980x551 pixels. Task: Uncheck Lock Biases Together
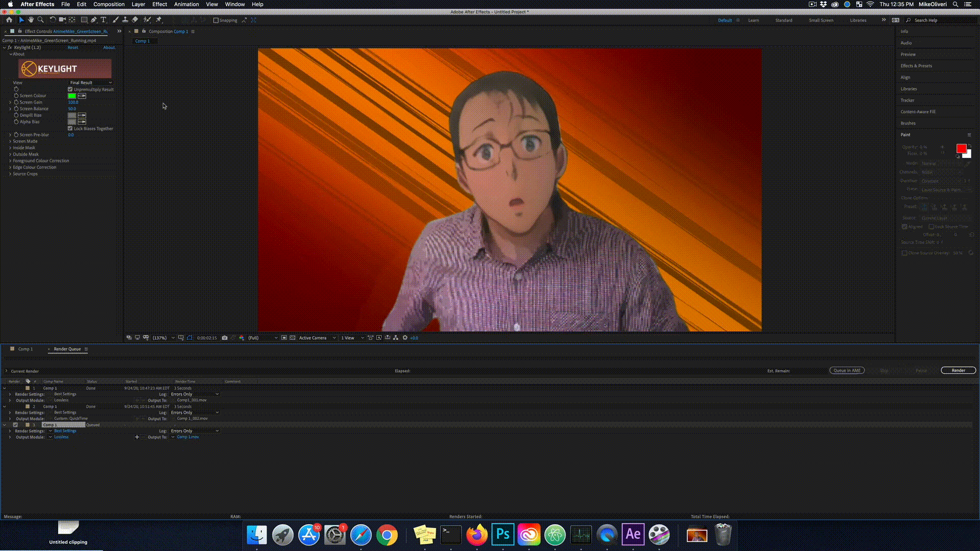click(70, 129)
